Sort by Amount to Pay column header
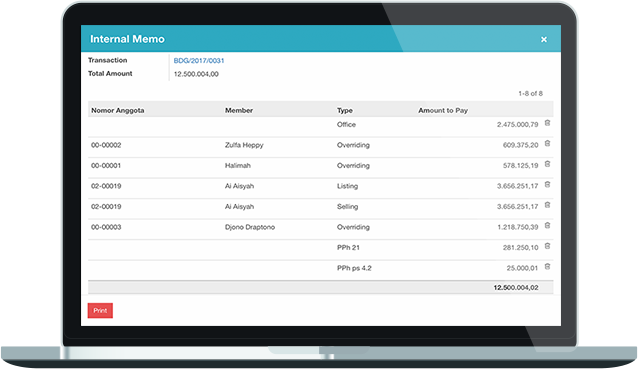Image resolution: width=638 pixels, height=369 pixels. point(443,110)
